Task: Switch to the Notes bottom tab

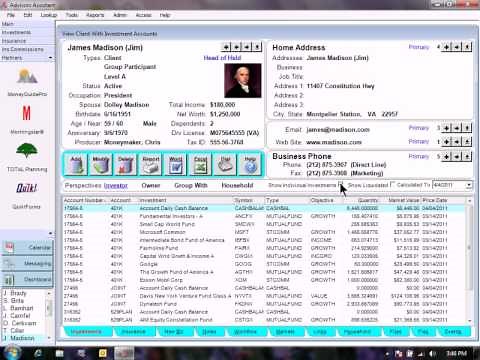Action: pyautogui.click(x=209, y=332)
